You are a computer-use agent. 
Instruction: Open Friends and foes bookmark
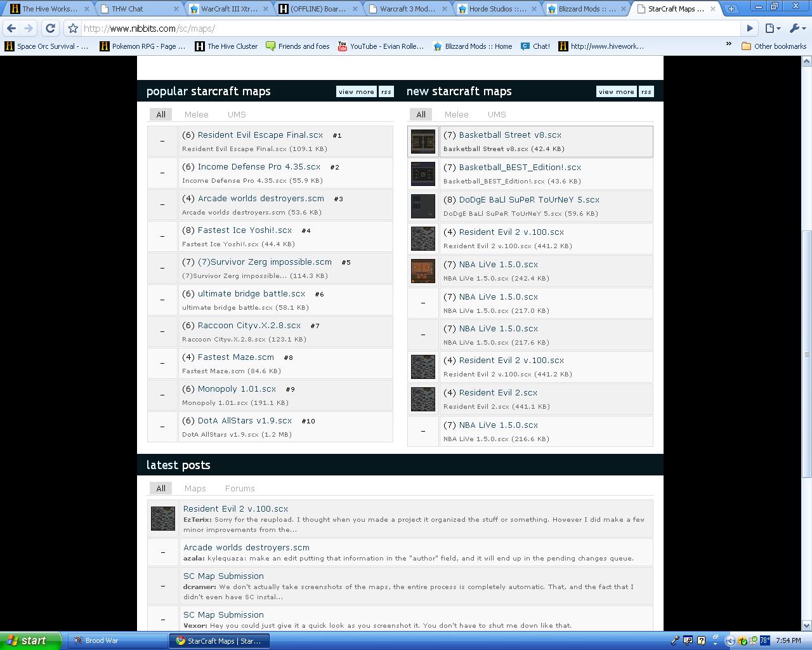298,46
